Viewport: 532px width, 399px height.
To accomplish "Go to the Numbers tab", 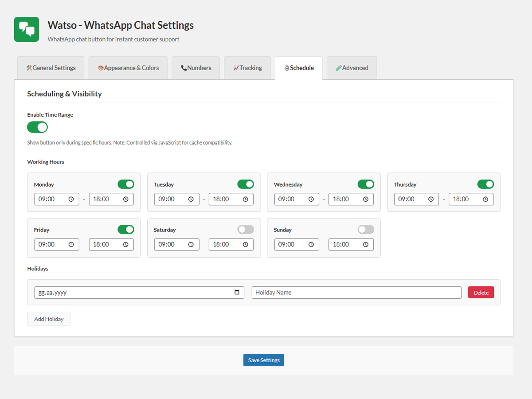I will (x=196, y=68).
